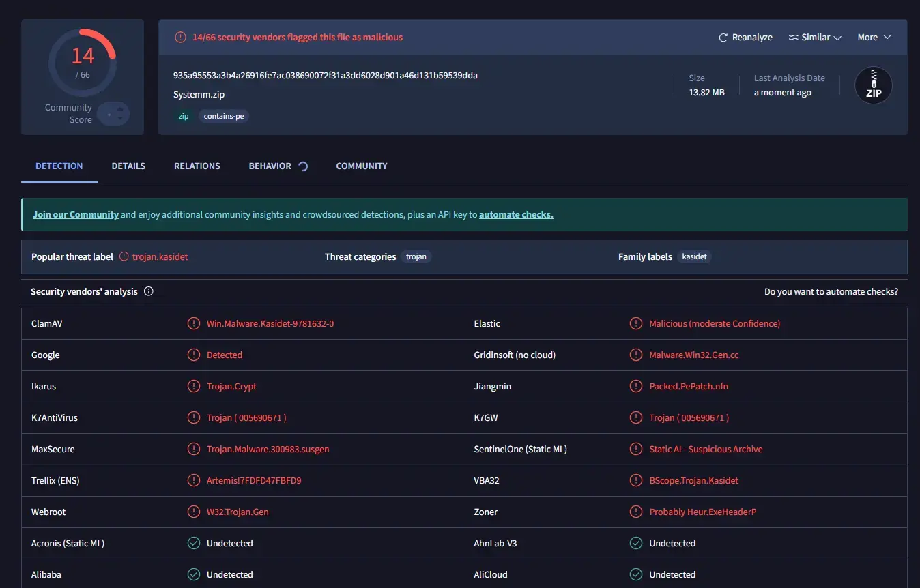Click BScope.Trojan.Kasidet result text
Viewport: 920px width, 588px height.
(x=694, y=480)
